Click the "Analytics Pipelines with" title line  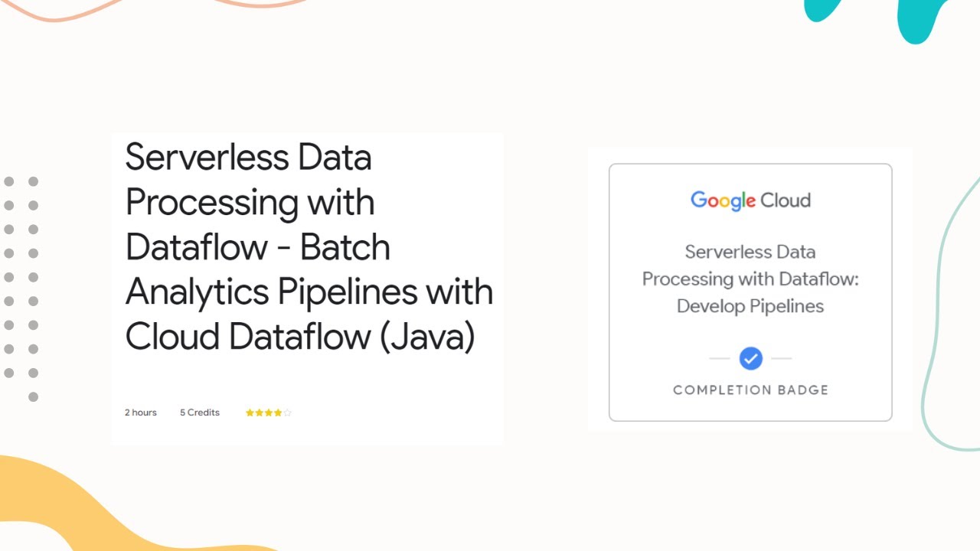point(309,292)
